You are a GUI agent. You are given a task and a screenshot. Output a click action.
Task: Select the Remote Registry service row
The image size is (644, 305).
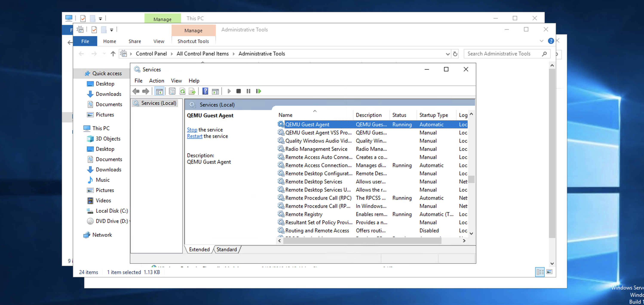304,214
